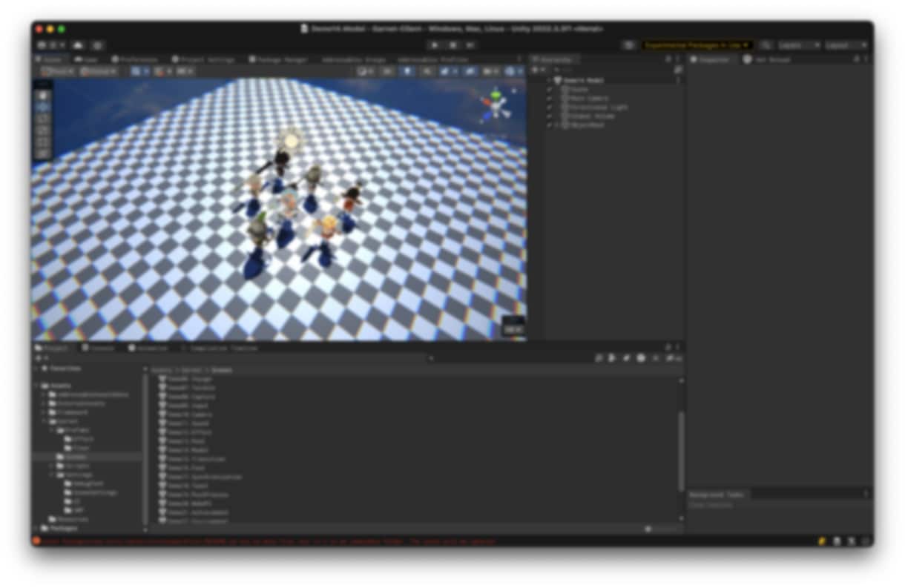This screenshot has height=588, width=905.
Task: Click the scene orientation gizmo
Action: (x=496, y=105)
